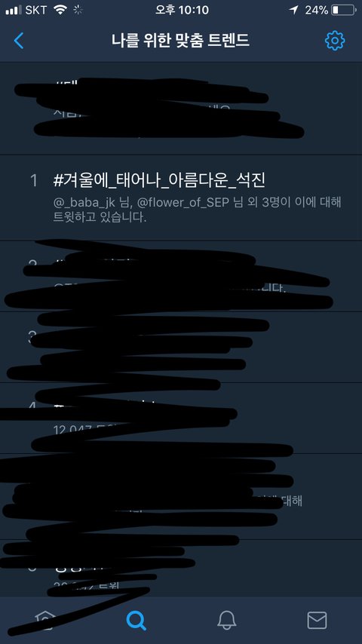Tap the Wi-Fi icon in the status bar
Screen dimensions: 362x644
[x=60, y=11]
